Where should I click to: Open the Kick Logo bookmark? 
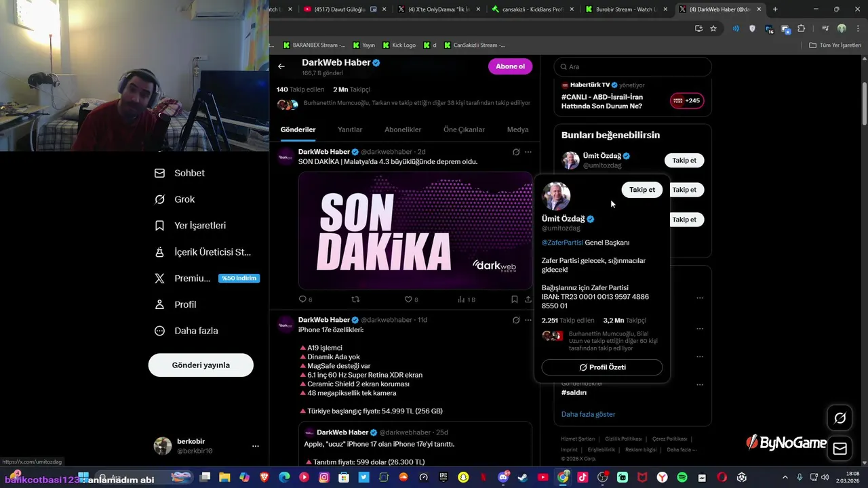click(399, 45)
